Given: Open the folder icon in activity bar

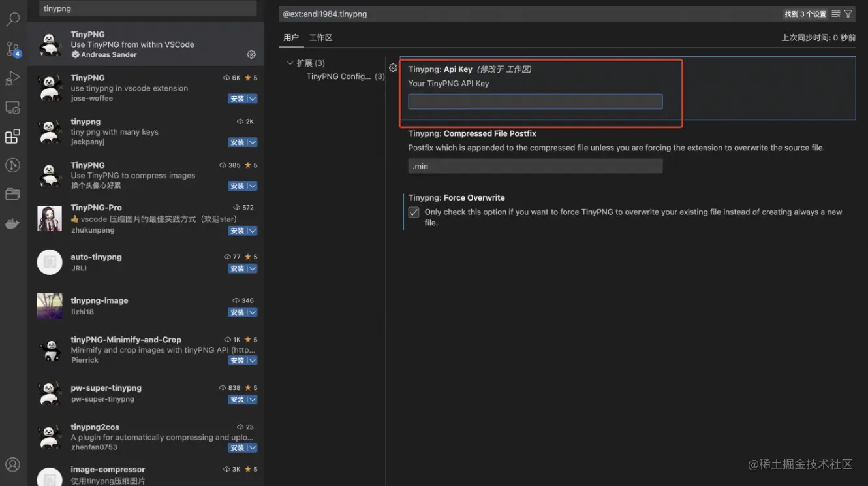Looking at the screenshot, I should [x=12, y=194].
